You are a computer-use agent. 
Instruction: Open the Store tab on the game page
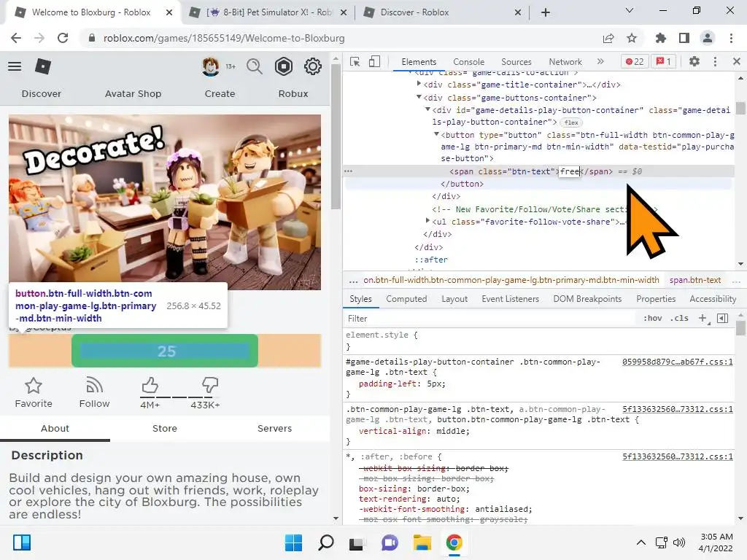[x=165, y=428]
